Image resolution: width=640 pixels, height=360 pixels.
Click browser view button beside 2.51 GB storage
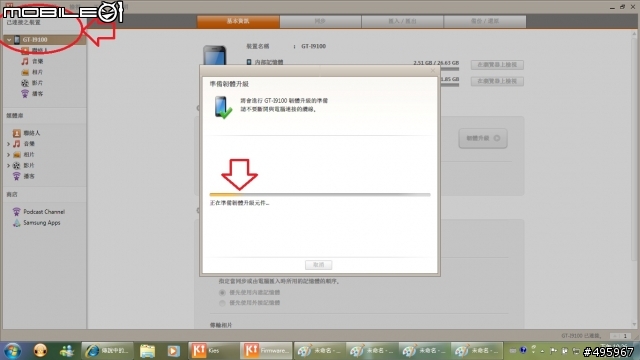[x=497, y=65]
